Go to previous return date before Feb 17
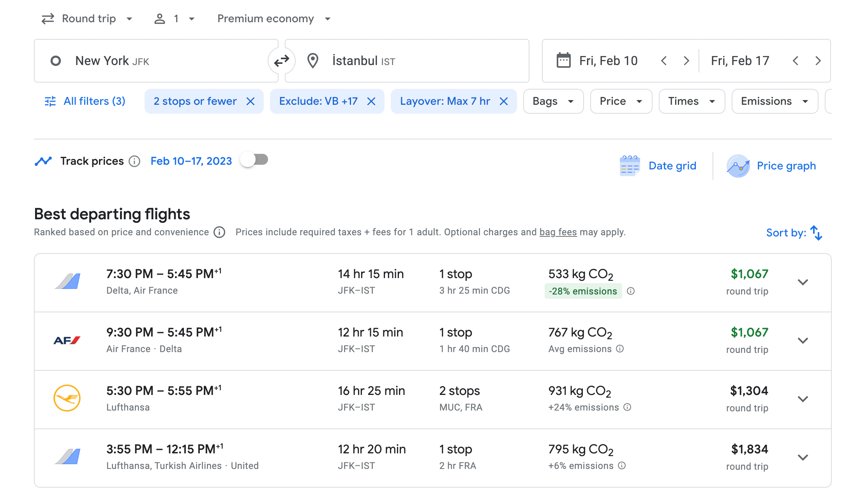The image size is (868, 504). pos(796,61)
